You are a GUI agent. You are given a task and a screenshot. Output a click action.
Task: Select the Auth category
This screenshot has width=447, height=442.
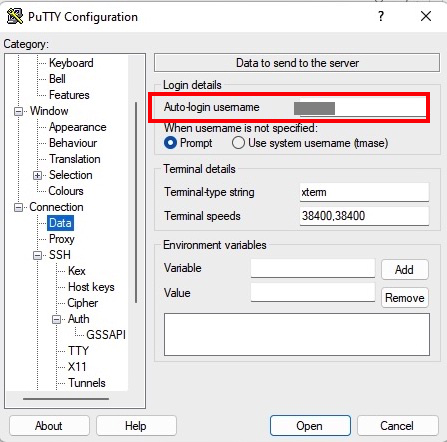pyautogui.click(x=79, y=319)
